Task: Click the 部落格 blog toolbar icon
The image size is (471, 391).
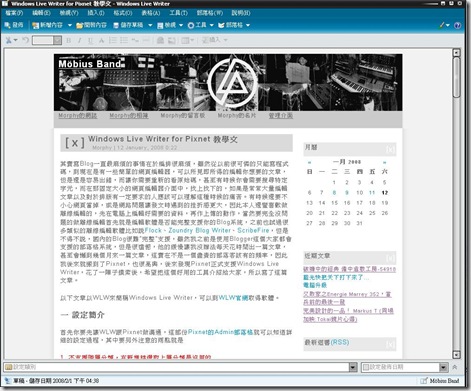Action: 221,25
